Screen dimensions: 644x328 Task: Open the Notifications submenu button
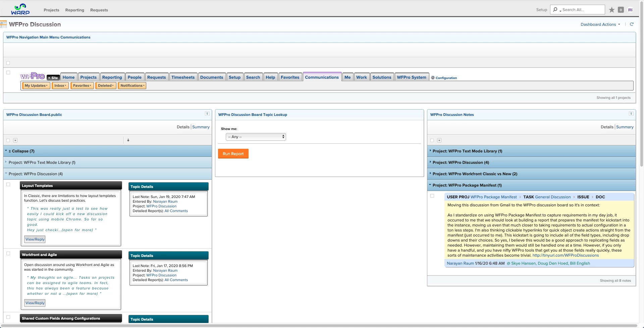(x=132, y=86)
